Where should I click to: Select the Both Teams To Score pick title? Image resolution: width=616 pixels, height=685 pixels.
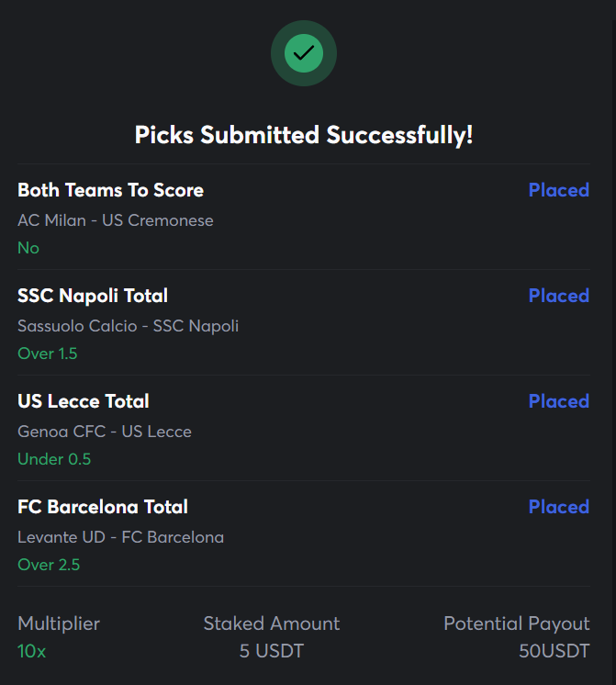pos(110,190)
